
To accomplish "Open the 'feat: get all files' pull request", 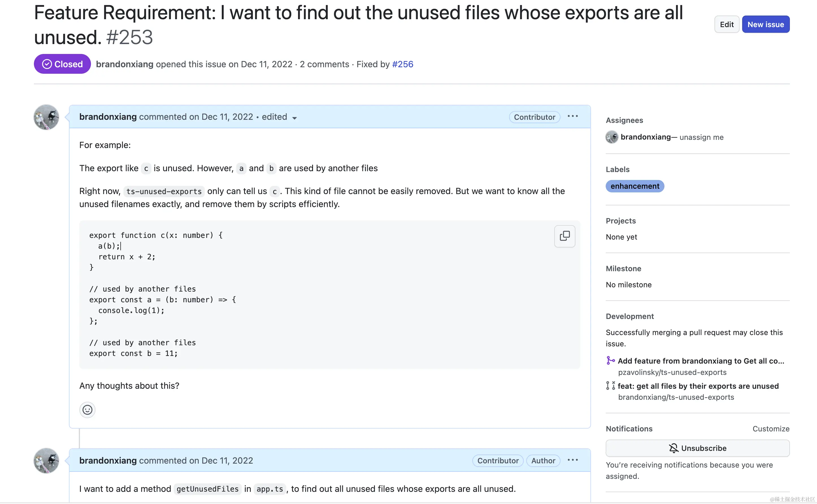I will (x=698, y=386).
